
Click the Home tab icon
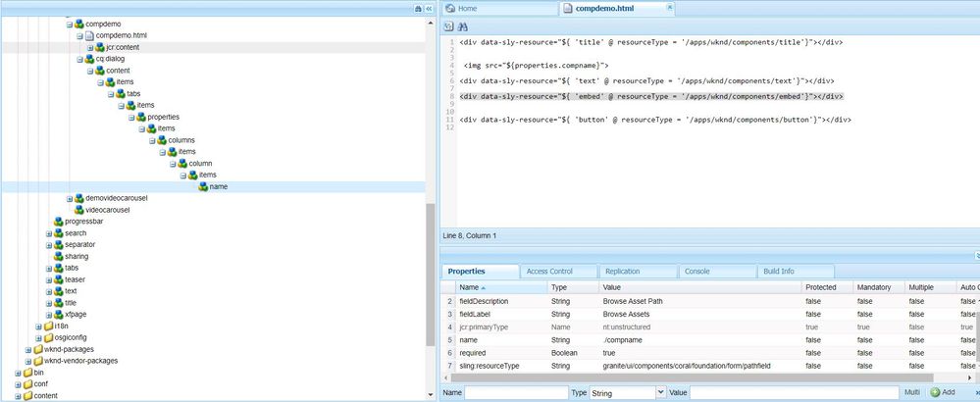point(449,8)
